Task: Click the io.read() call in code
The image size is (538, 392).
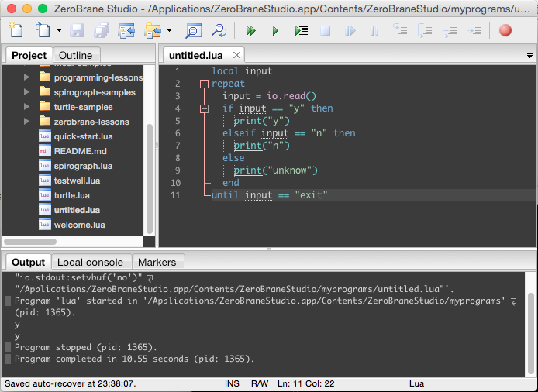Action: (x=291, y=96)
